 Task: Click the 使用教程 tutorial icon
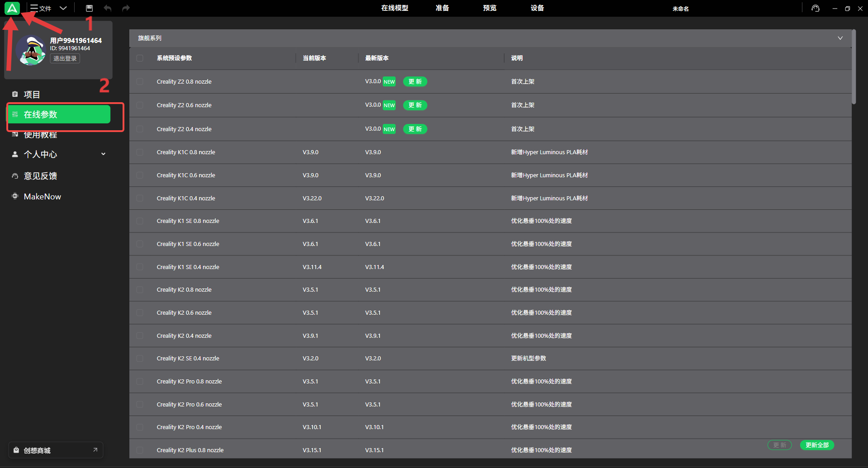point(15,134)
